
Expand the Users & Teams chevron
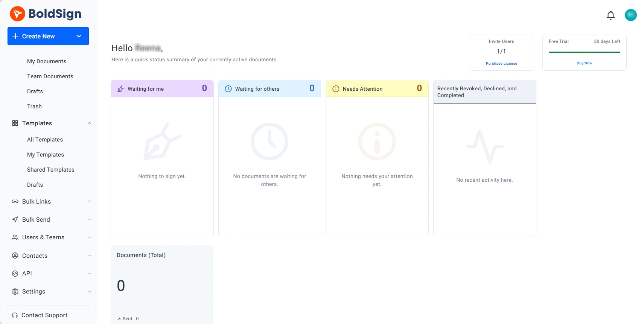90,237
